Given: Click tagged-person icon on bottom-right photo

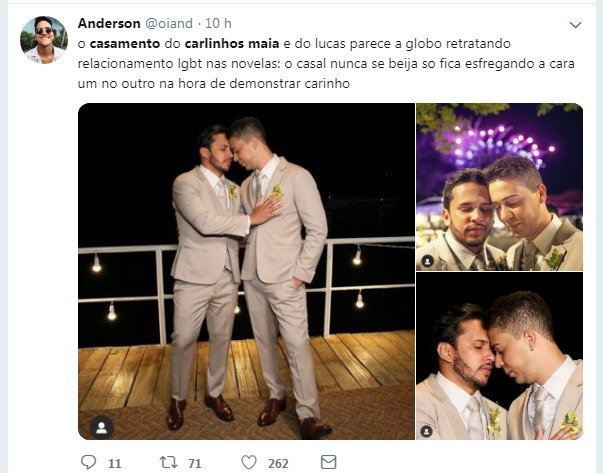Looking at the screenshot, I should (426, 431).
